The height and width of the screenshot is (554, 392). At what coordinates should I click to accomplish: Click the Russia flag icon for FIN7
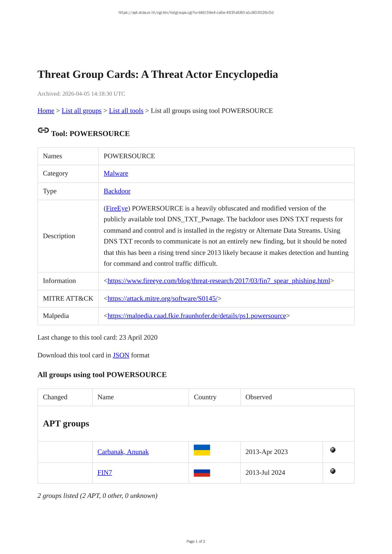click(202, 473)
